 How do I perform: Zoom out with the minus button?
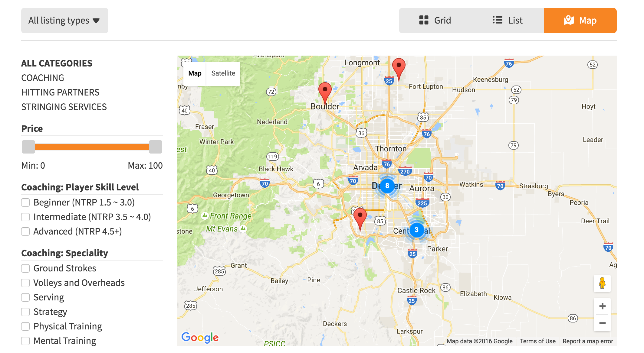(602, 323)
